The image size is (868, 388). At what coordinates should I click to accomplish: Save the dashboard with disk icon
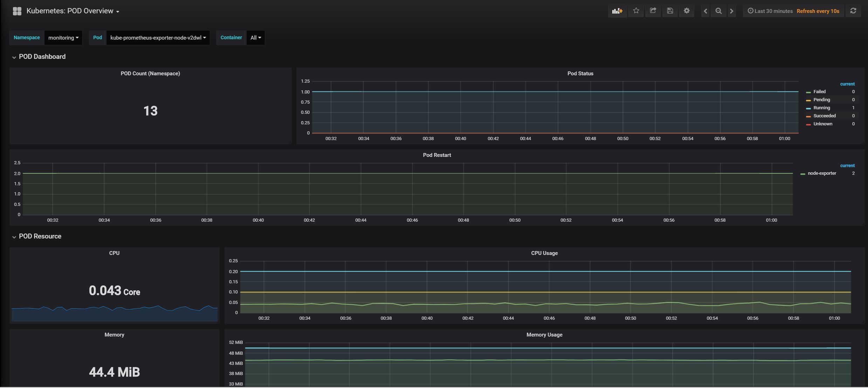click(x=670, y=11)
